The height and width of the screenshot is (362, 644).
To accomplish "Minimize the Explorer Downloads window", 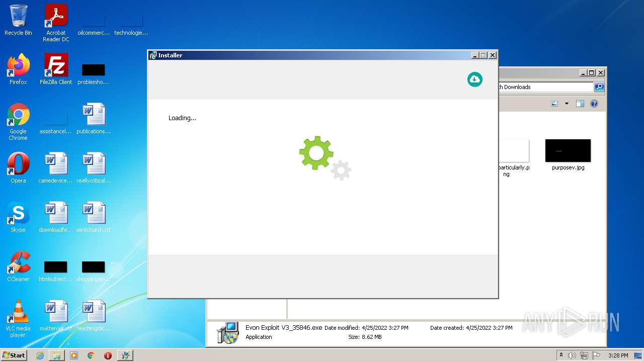I will (x=583, y=72).
